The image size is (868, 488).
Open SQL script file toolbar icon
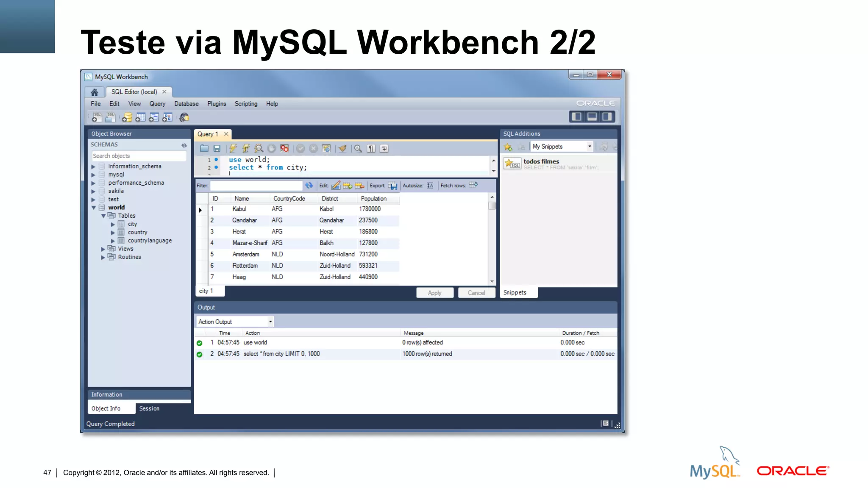pyautogui.click(x=111, y=117)
